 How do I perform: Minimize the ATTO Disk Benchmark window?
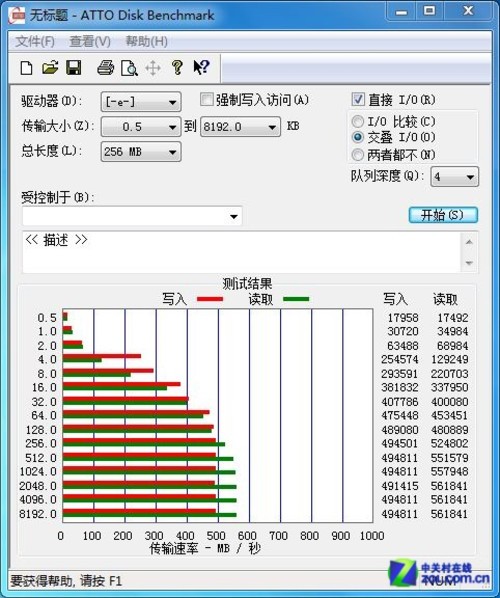(x=402, y=12)
